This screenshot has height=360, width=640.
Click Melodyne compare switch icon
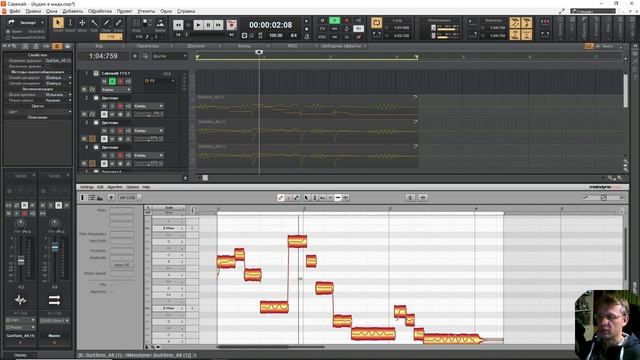(111, 198)
